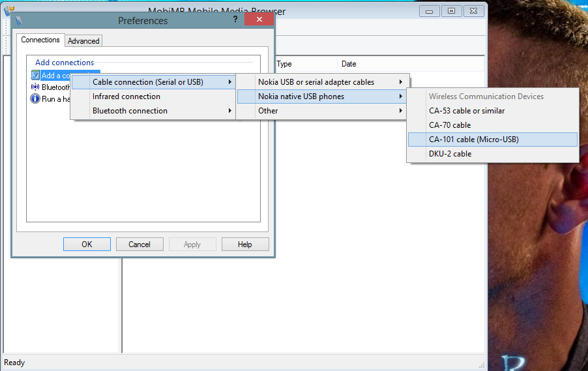The image size is (588, 371).
Task: Open Help from Preferences dialog
Action: coord(245,245)
